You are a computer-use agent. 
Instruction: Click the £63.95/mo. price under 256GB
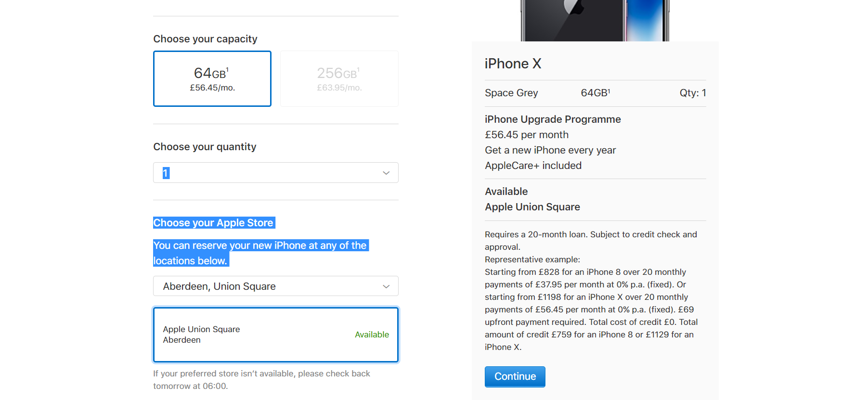point(339,88)
